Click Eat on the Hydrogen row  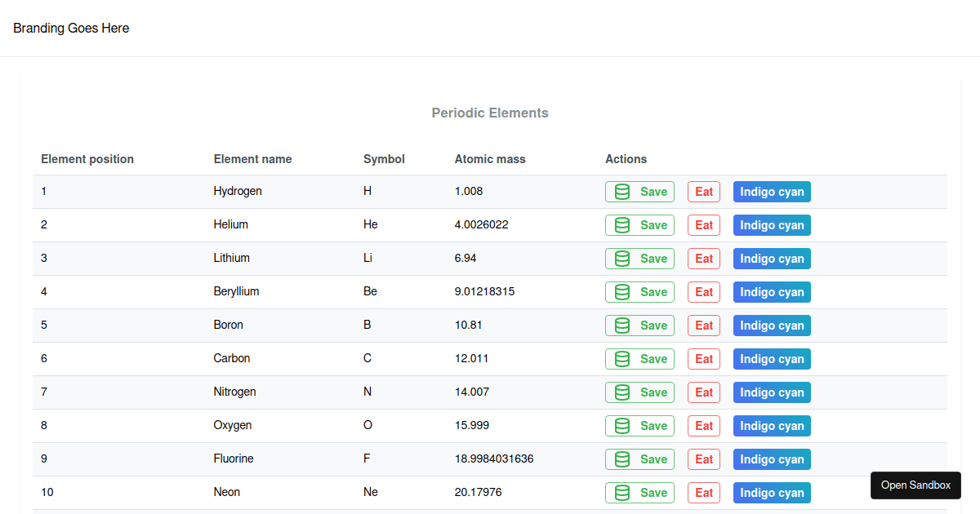click(x=703, y=191)
